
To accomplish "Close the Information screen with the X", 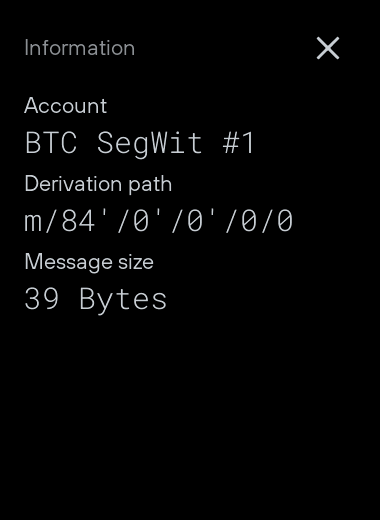I will point(328,48).
